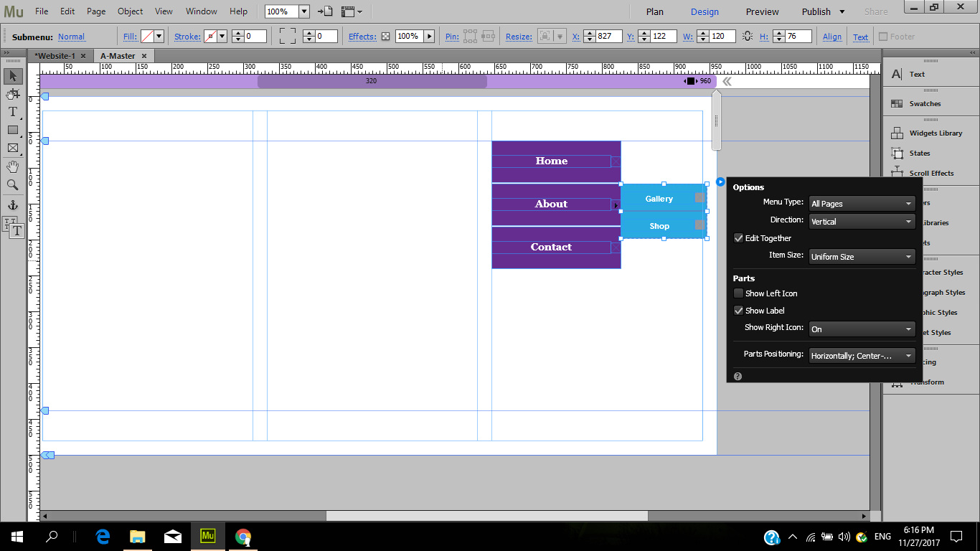Open Parts Positioning dropdown
The width and height of the screenshot is (980, 551).
point(862,356)
